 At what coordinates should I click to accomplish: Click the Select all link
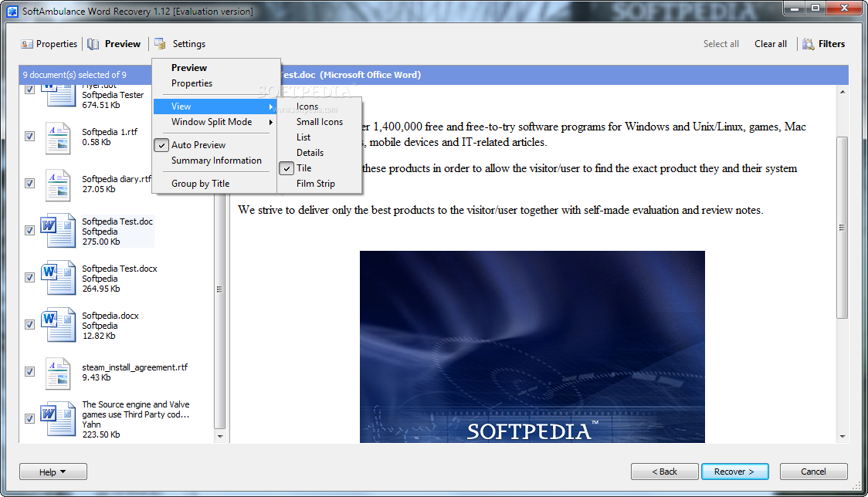[721, 44]
